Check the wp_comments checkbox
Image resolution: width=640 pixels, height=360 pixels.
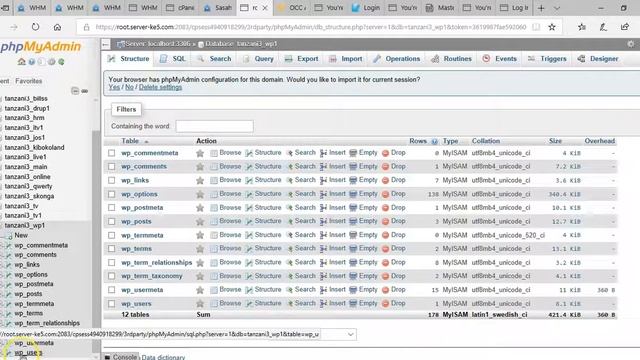click(x=111, y=167)
